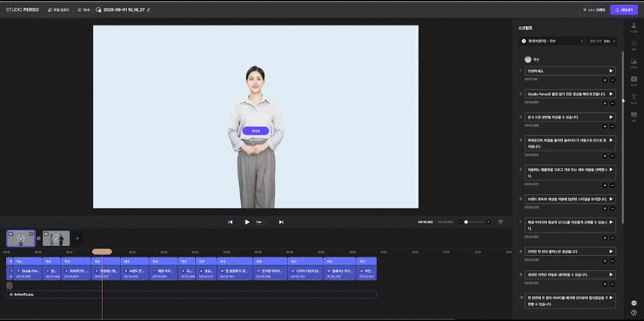Open the AI human avatar panel in the sidebar
Image resolution: width=644 pixels, height=321 pixels.
tap(633, 26)
